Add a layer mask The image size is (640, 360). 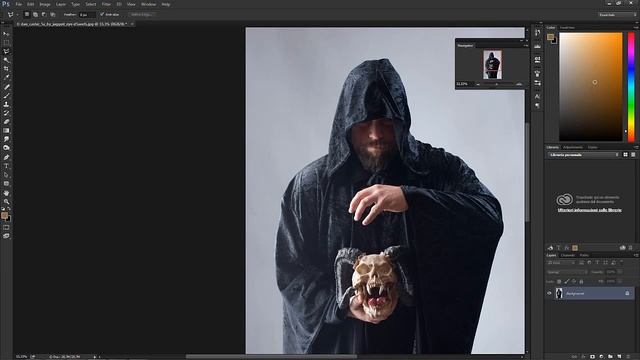click(592, 357)
